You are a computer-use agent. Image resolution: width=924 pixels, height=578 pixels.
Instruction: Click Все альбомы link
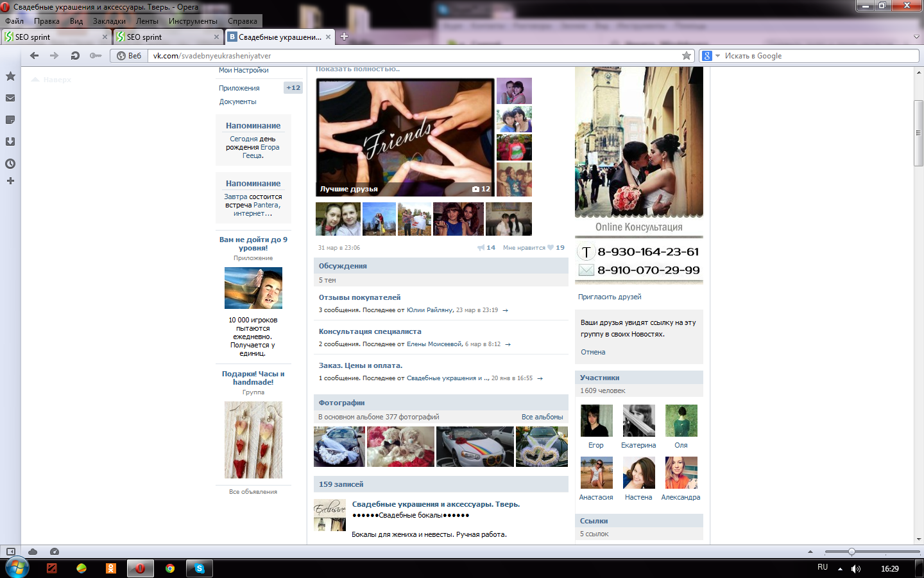click(x=542, y=417)
